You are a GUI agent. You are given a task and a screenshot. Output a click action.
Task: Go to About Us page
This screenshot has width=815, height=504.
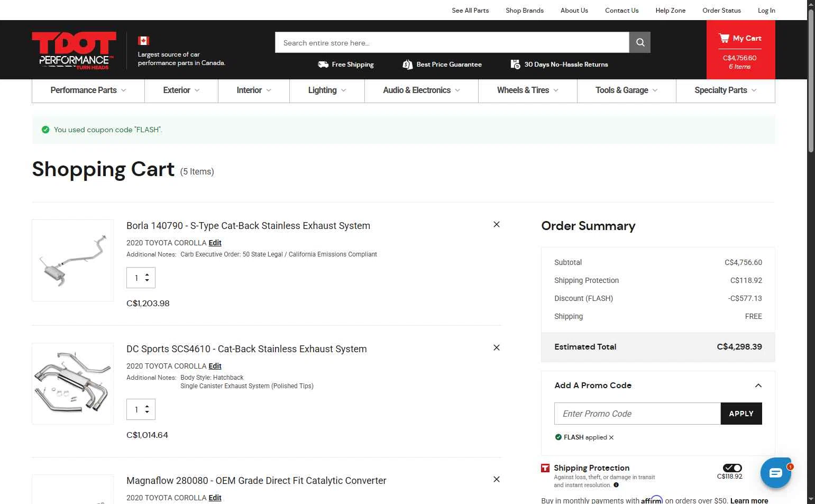(574, 10)
